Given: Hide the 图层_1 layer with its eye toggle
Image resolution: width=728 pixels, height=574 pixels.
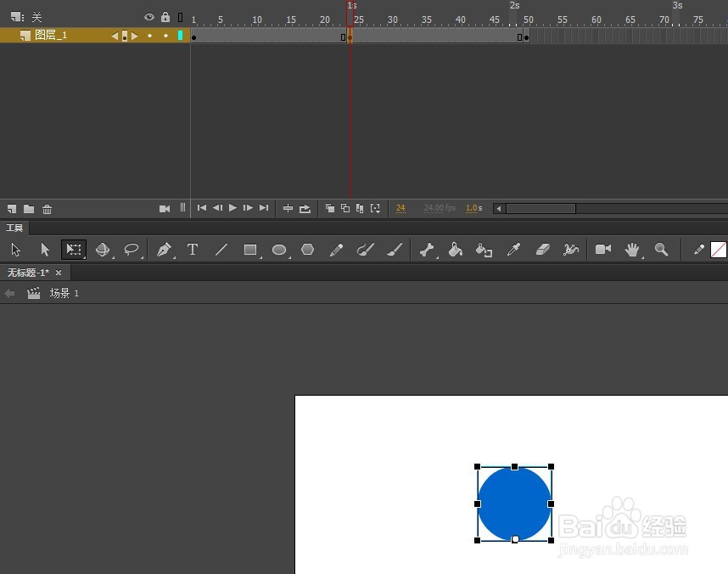Looking at the screenshot, I should (x=149, y=36).
